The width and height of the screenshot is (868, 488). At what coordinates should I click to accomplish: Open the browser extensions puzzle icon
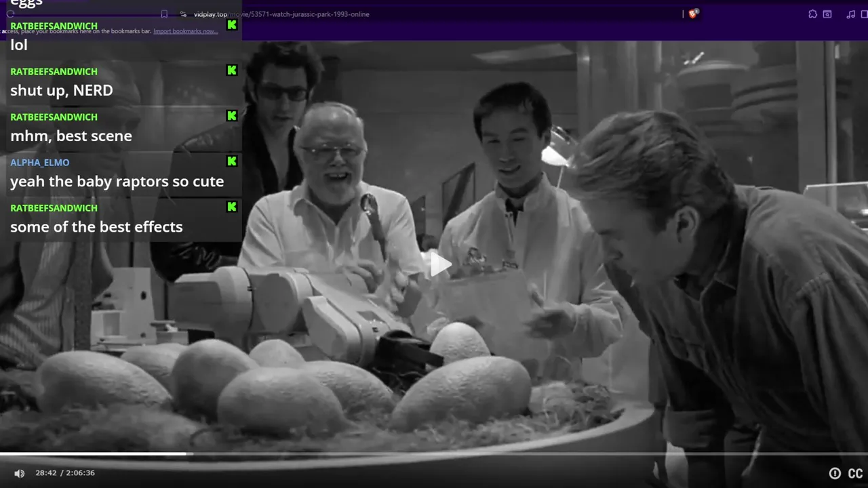812,14
